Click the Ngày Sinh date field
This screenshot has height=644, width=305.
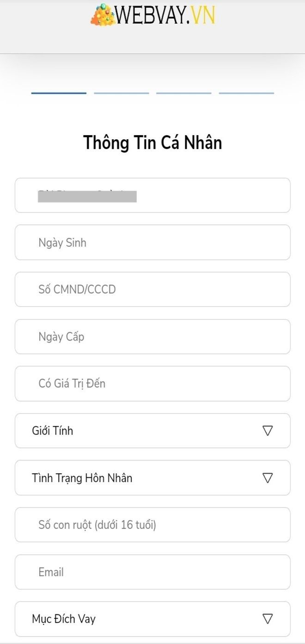click(152, 242)
